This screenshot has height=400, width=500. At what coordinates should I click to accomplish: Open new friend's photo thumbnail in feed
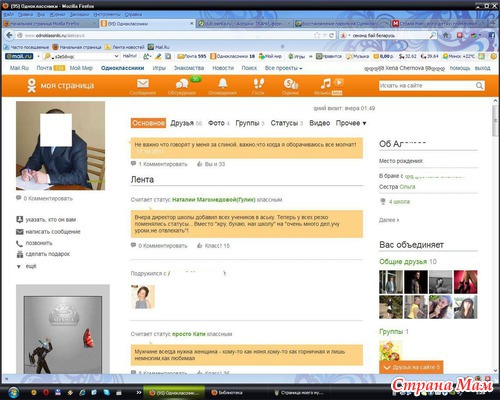143,297
